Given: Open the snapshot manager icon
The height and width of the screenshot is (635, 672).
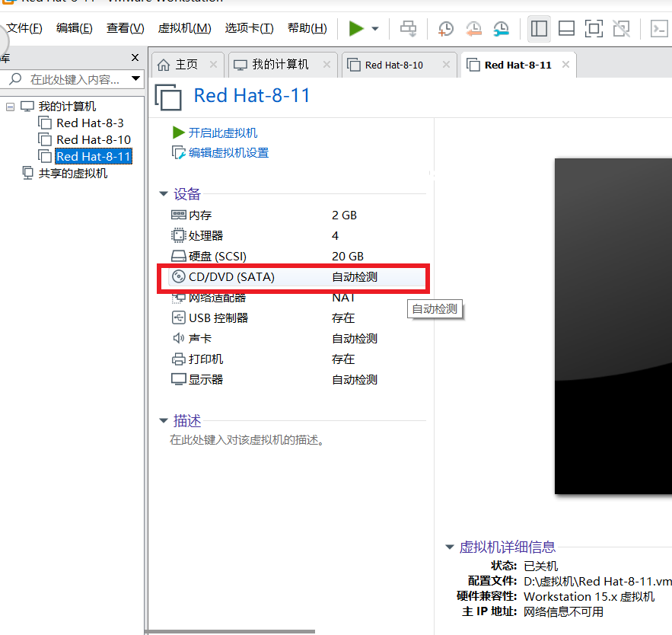Looking at the screenshot, I should (501, 29).
